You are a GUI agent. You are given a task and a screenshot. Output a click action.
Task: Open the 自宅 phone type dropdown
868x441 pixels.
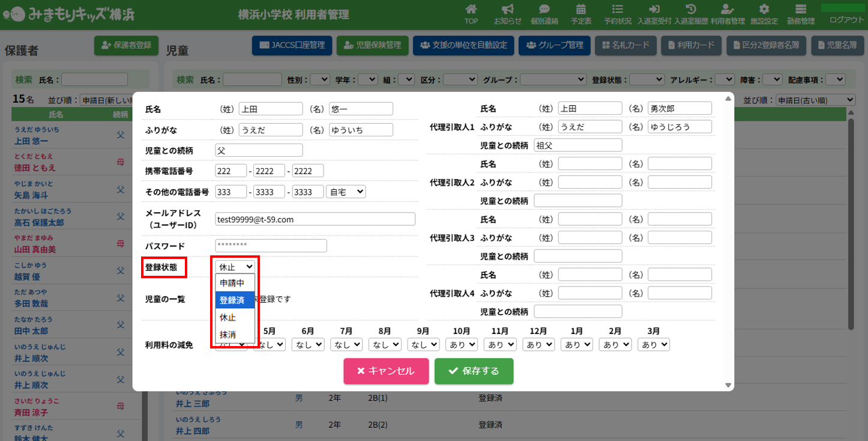(x=346, y=192)
